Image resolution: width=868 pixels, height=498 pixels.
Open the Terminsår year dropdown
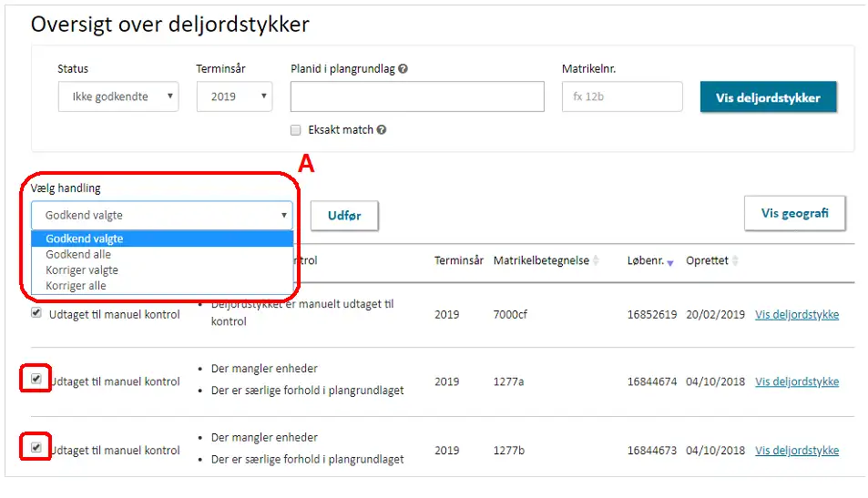pos(234,97)
